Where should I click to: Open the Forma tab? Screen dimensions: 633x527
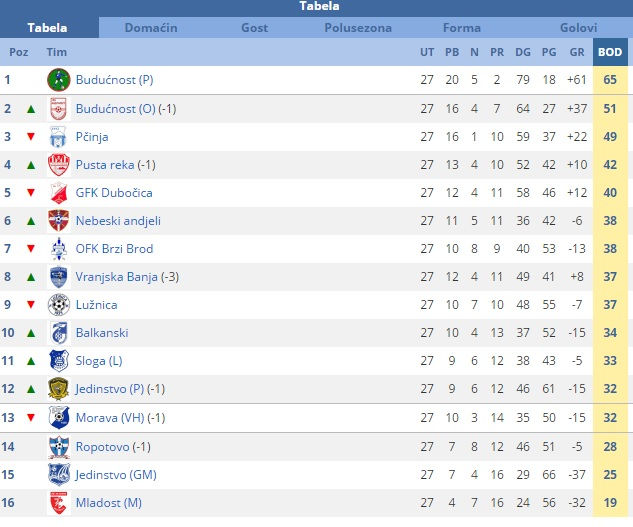click(462, 27)
